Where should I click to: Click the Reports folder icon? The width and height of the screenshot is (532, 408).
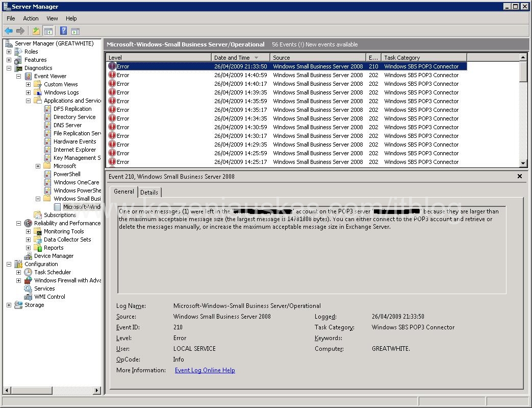[38, 248]
